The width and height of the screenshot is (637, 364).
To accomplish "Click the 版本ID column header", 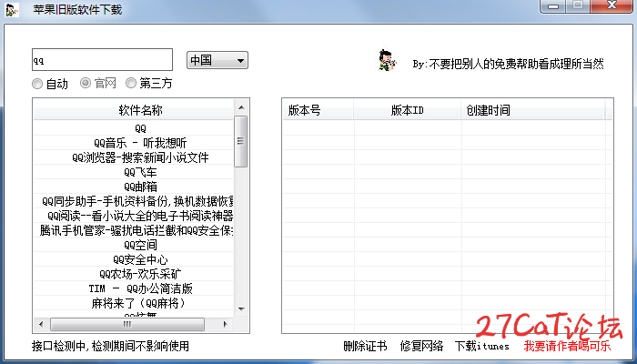I will [407, 110].
